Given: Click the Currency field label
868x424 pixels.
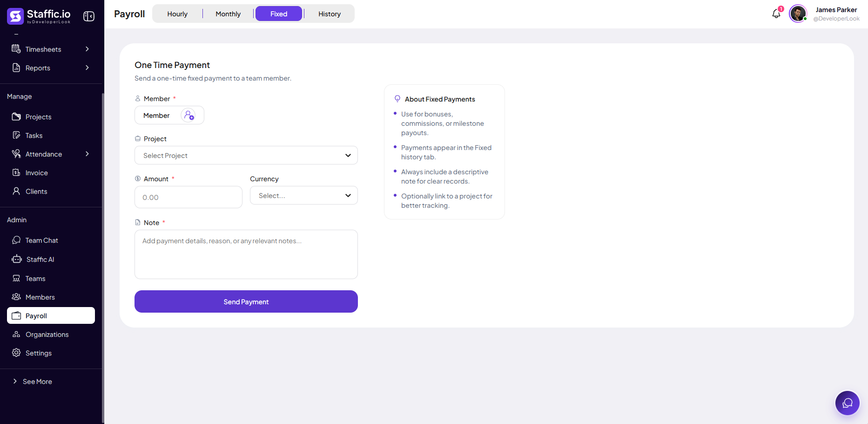Looking at the screenshot, I should (264, 178).
